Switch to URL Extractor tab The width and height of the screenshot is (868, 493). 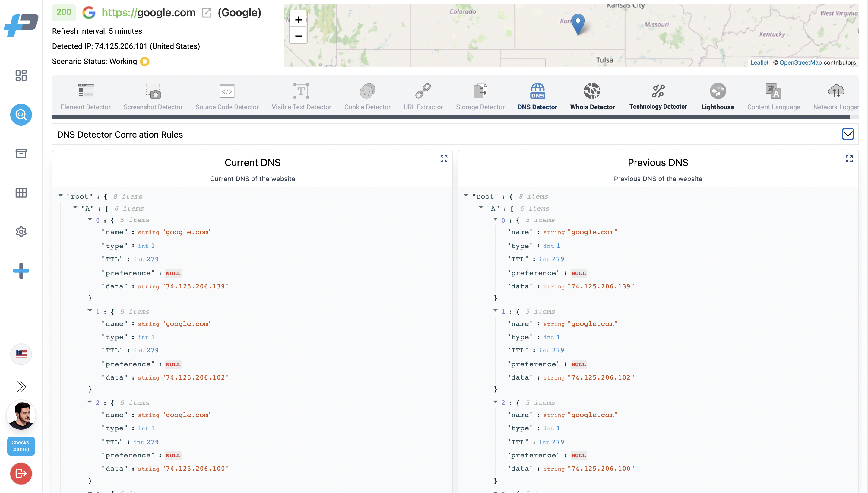point(423,97)
